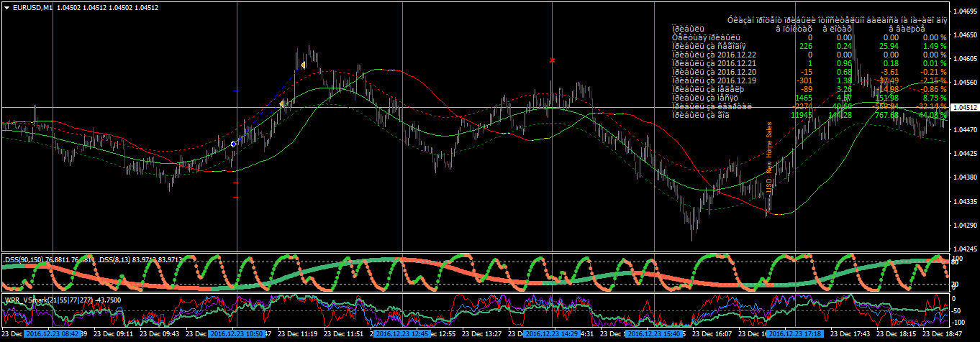Image resolution: width=980 pixels, height=342 pixels.
Task: Click the 1.04290 price axis label
Action: 965,226
